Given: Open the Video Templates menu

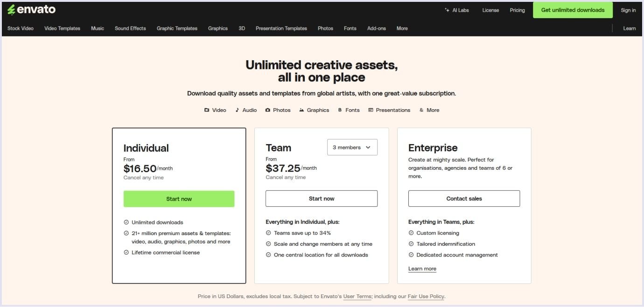Looking at the screenshot, I should pos(62,28).
